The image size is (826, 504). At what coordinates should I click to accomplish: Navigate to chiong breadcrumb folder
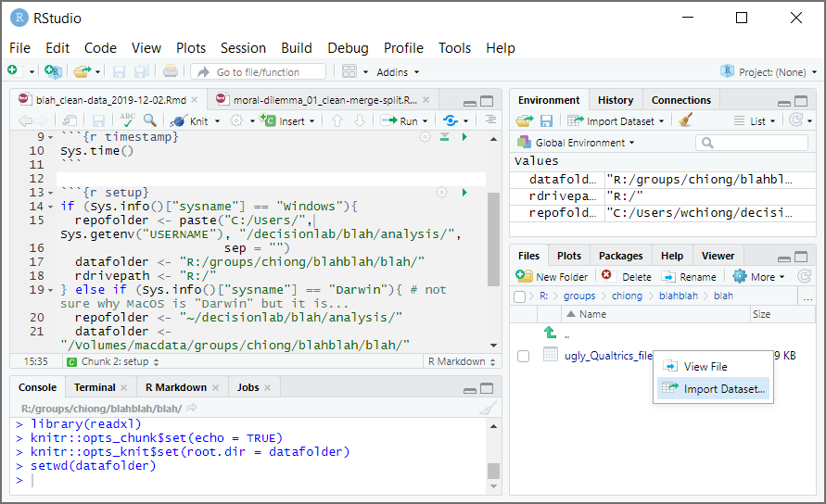point(627,296)
